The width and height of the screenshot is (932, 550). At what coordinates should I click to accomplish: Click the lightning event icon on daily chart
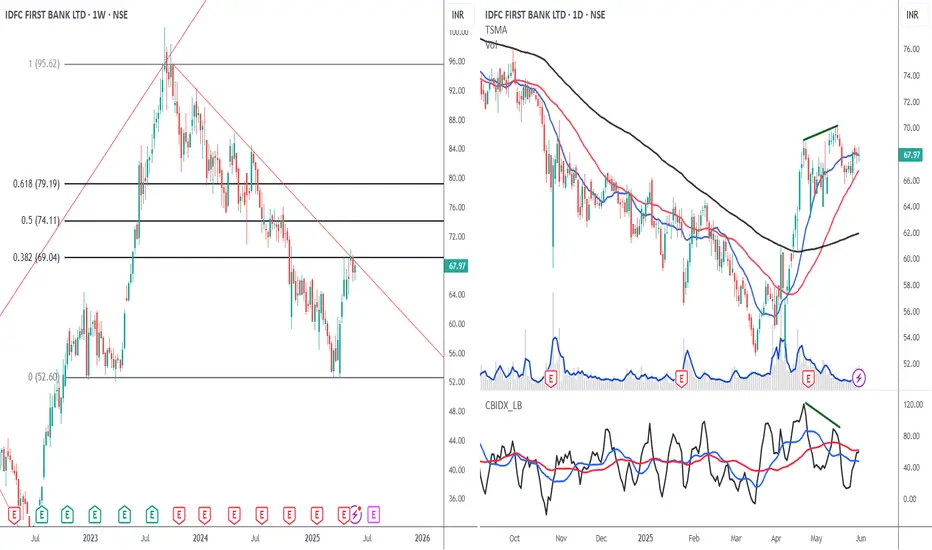[x=859, y=378]
